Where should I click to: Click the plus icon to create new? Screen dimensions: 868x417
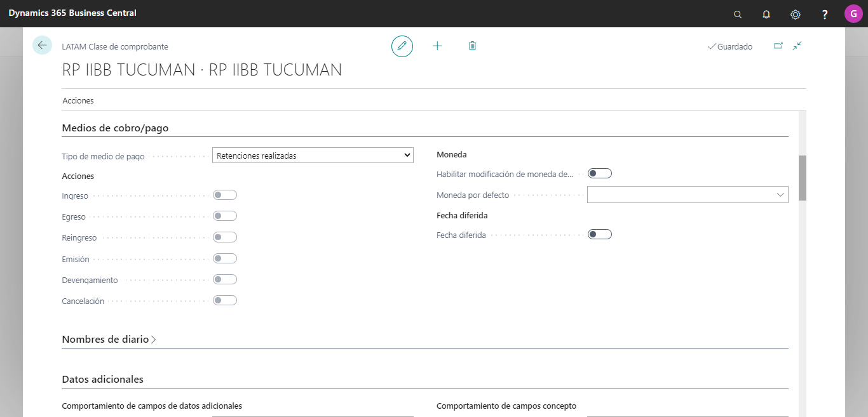(437, 46)
